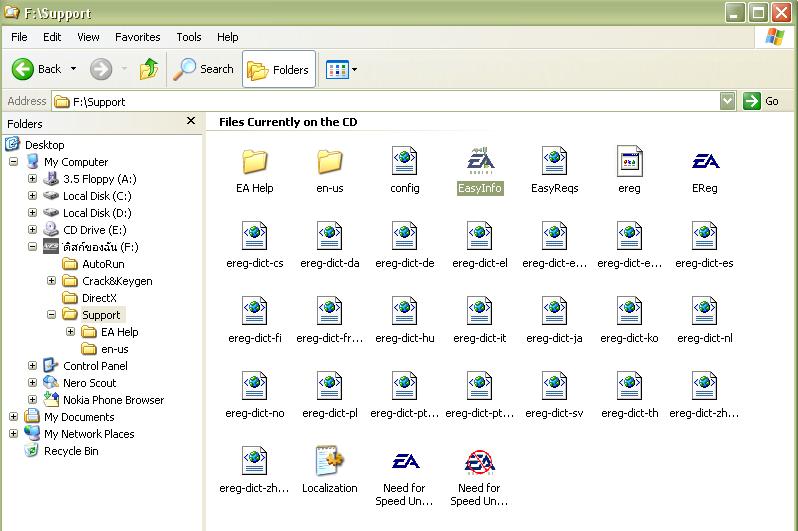Click the Search button
Screen dimensions: 798x531
pyautogui.click(x=203, y=69)
